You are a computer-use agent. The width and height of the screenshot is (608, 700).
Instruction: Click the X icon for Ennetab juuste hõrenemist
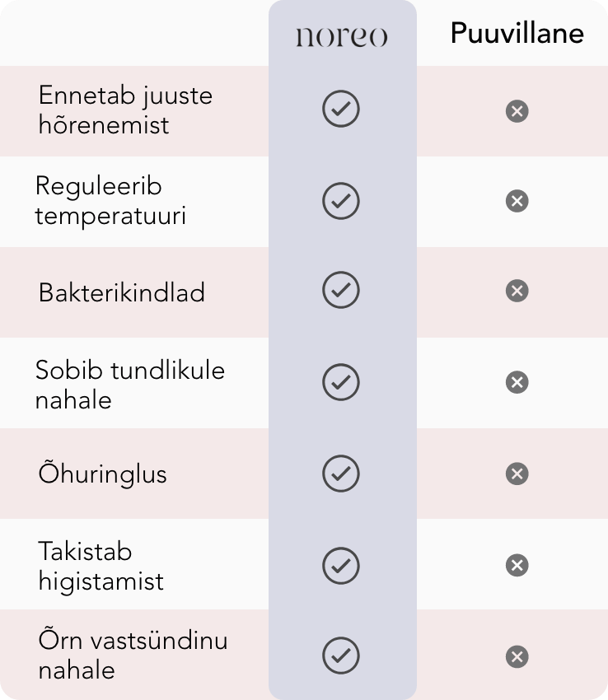[x=517, y=111]
